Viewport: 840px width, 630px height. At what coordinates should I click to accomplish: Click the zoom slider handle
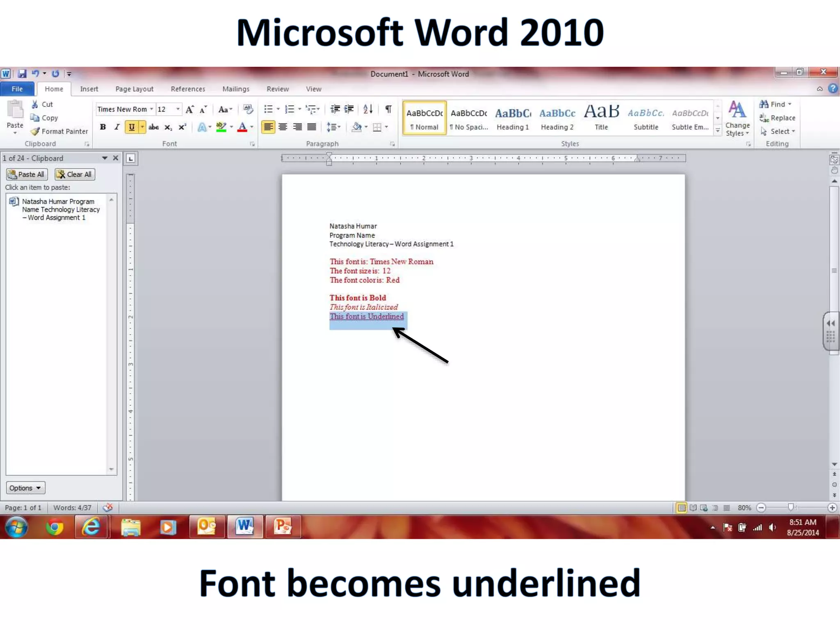coord(791,507)
